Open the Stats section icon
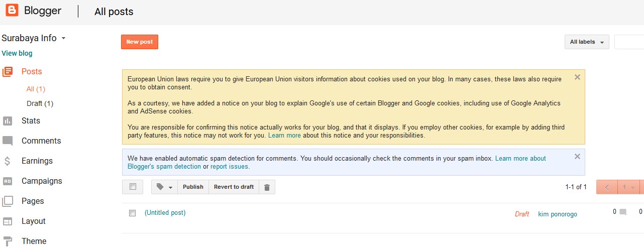This screenshot has height=251, width=644. tap(8, 121)
